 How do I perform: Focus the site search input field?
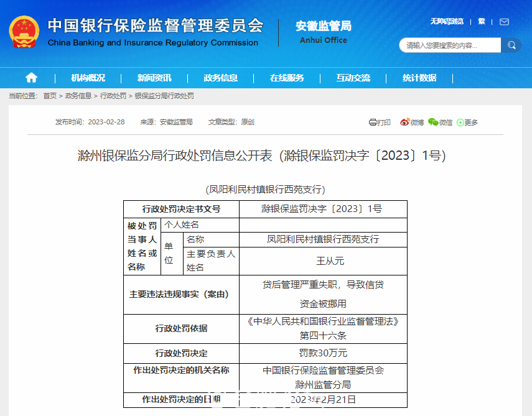pyautogui.click(x=449, y=45)
